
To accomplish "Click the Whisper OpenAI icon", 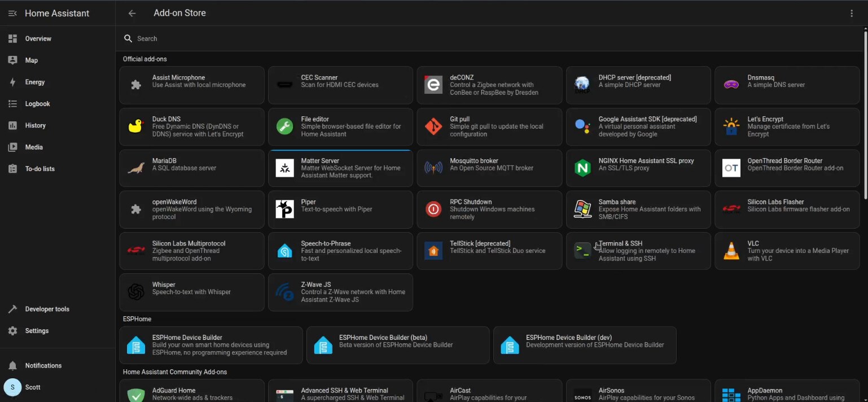I will tap(135, 292).
